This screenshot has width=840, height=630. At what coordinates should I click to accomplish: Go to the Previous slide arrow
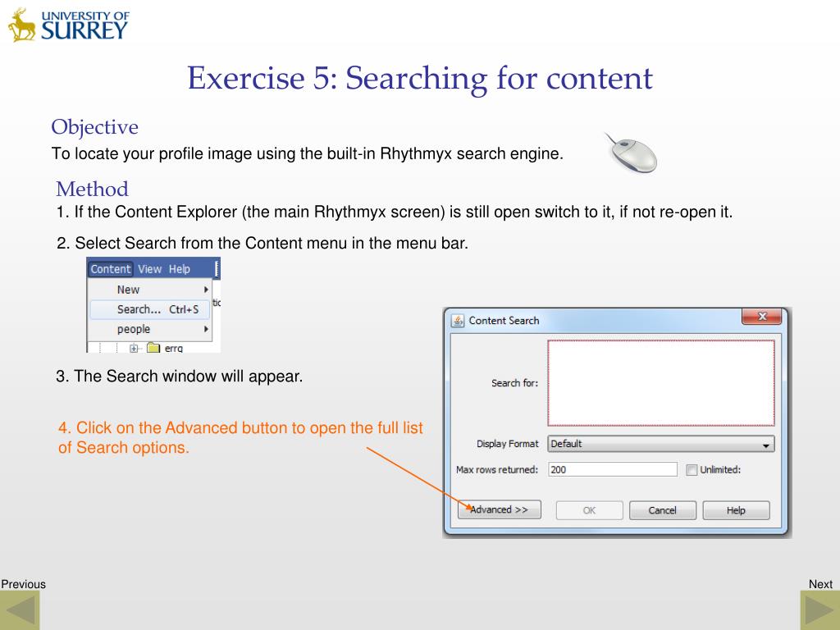[20, 610]
